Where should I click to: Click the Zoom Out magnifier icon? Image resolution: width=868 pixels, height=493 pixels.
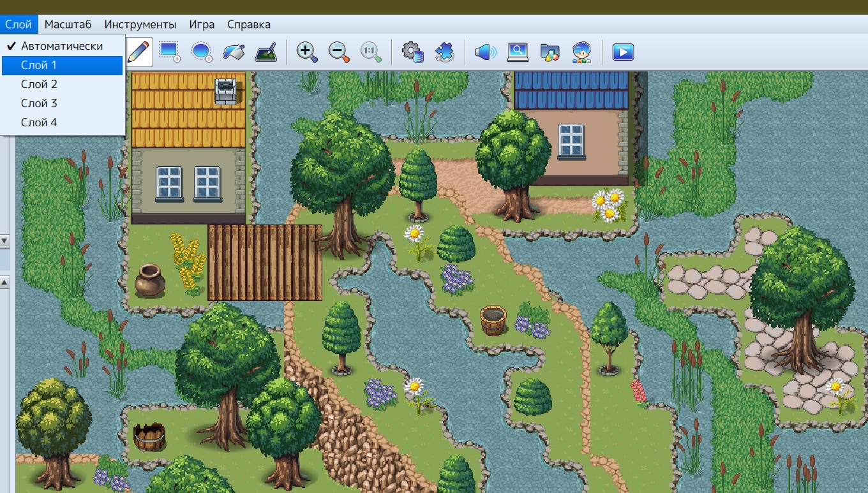tap(339, 52)
